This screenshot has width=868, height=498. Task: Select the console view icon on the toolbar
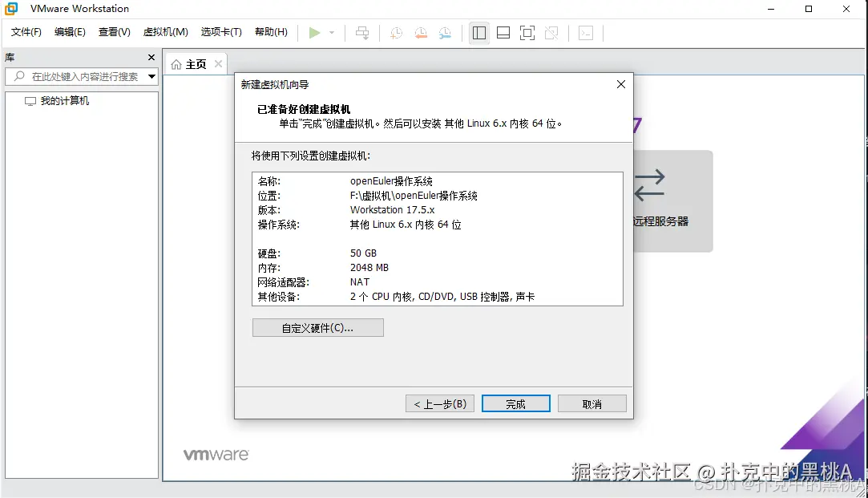(x=586, y=33)
